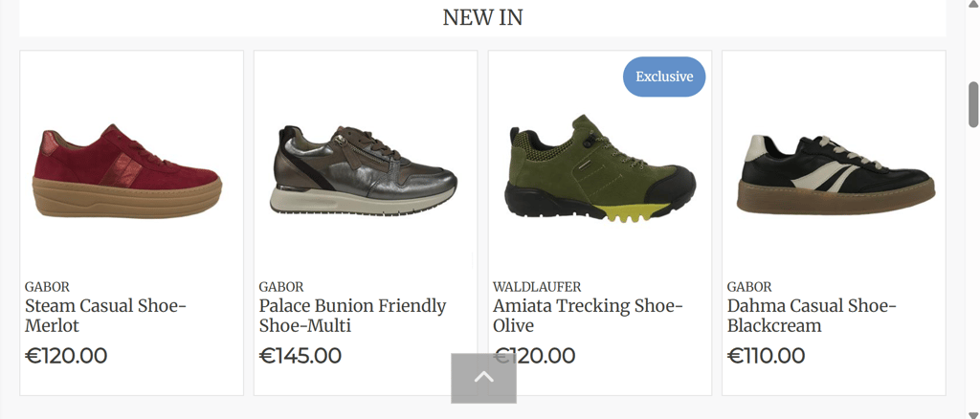
Task: Click the scrollbar down arrow
Action: [973, 413]
